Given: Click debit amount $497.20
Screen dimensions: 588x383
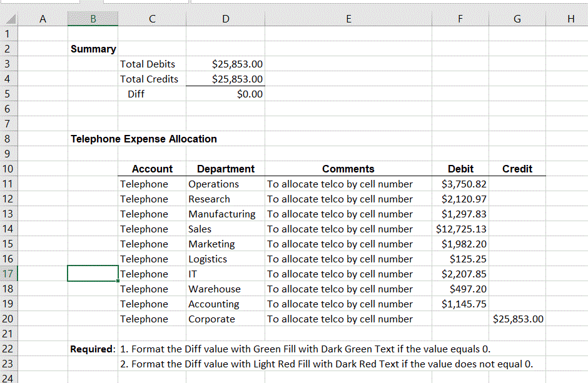Looking at the screenshot, I should pyautogui.click(x=460, y=289).
